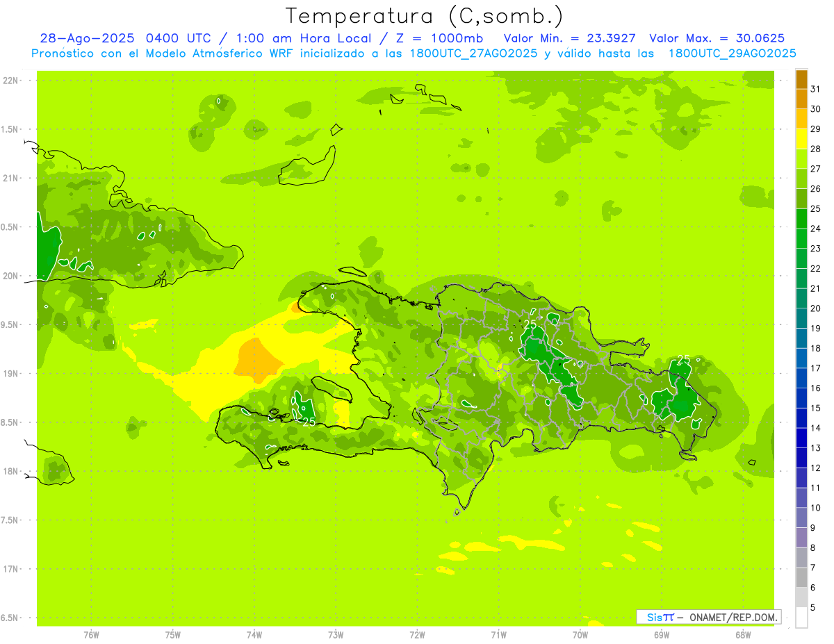The width and height of the screenshot is (834, 644).
Task: Click the 19N latitude label
Action: (10, 374)
